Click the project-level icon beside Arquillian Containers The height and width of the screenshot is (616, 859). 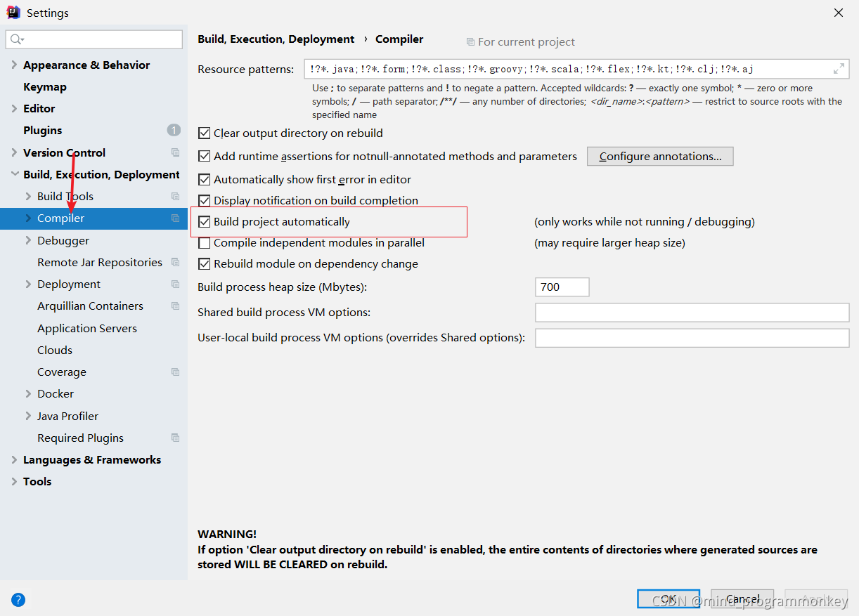176,306
